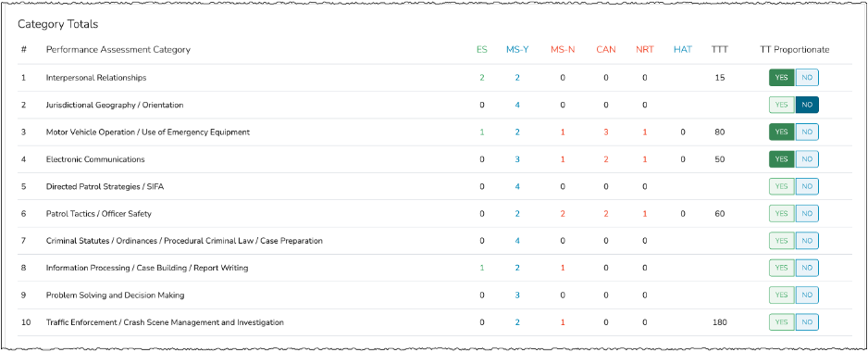Enable YES for Traffic Enforcement row
This screenshot has width=868, height=352.
click(782, 322)
